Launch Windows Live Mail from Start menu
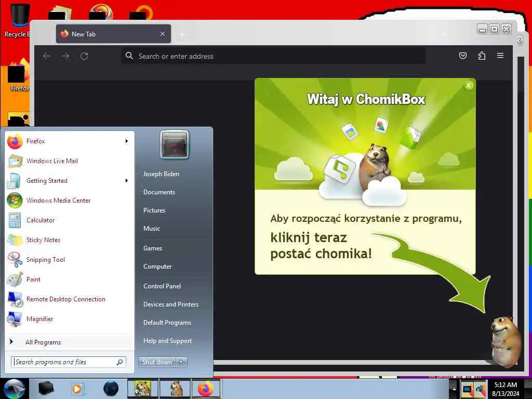 click(70, 161)
